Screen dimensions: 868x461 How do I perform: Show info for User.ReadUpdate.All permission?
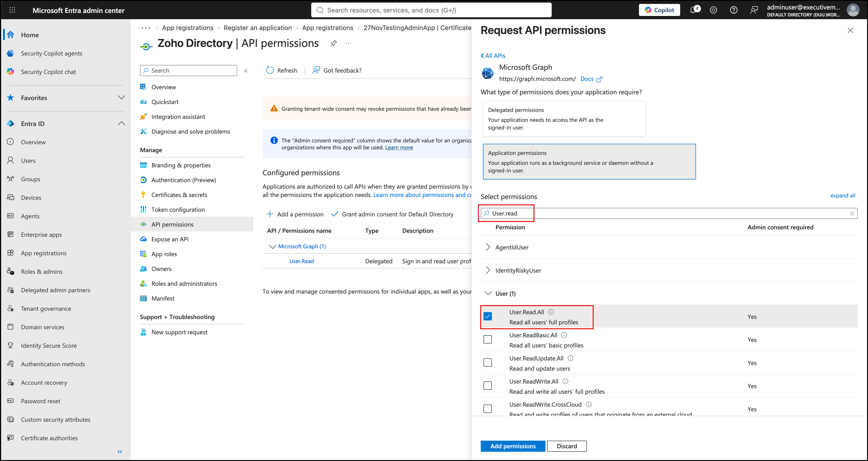[570, 358]
